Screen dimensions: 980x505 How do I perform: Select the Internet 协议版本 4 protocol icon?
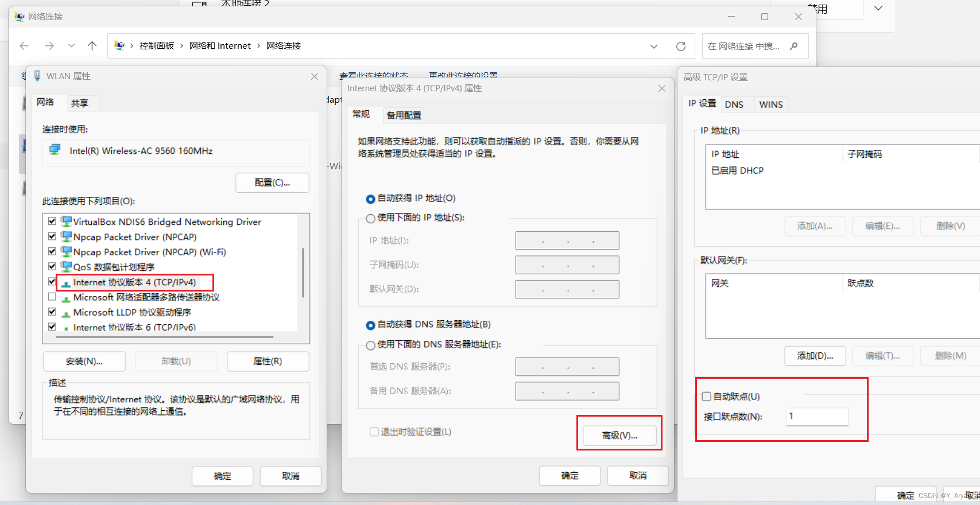(x=66, y=283)
